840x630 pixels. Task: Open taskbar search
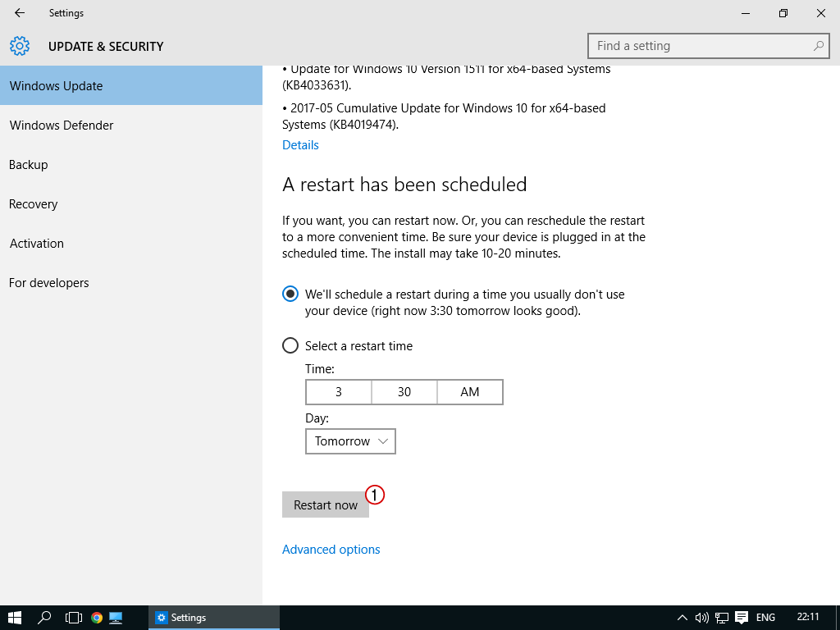pos(45,617)
